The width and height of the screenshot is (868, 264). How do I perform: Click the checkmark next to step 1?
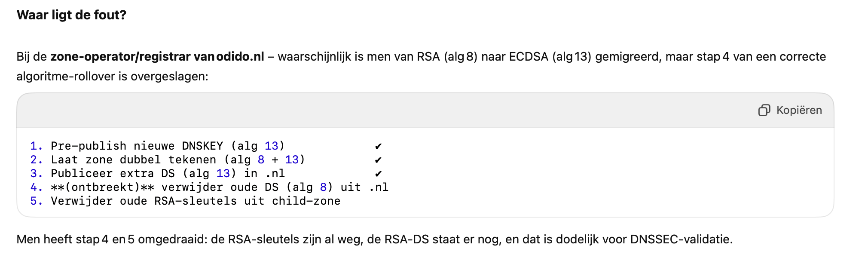point(378,146)
